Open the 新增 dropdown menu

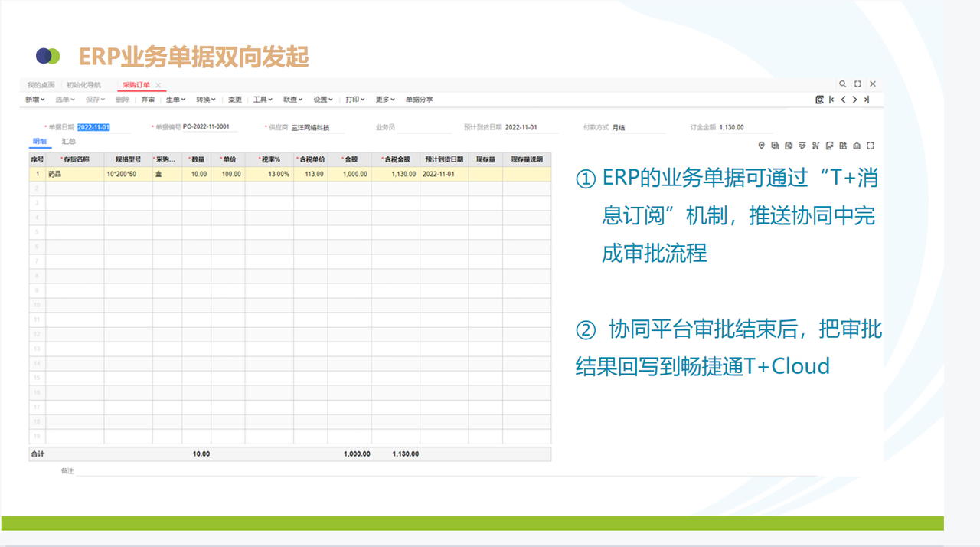(34, 100)
